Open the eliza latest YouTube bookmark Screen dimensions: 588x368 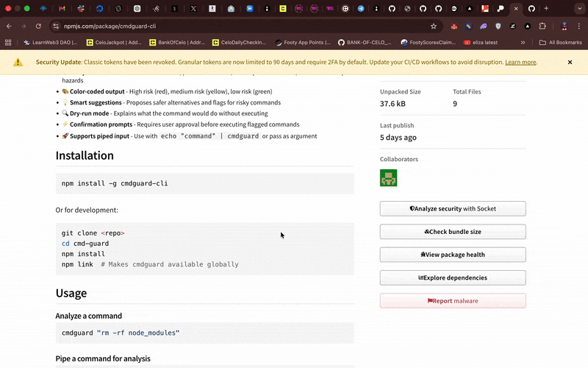pos(481,43)
